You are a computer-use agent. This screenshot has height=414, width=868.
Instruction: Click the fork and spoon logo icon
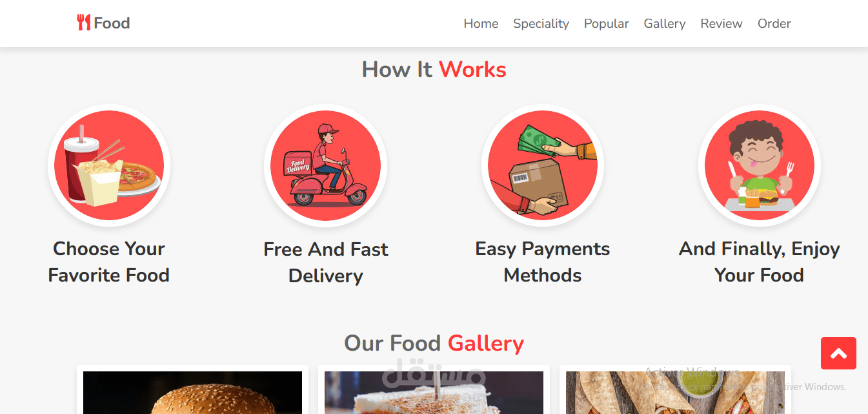click(x=83, y=23)
